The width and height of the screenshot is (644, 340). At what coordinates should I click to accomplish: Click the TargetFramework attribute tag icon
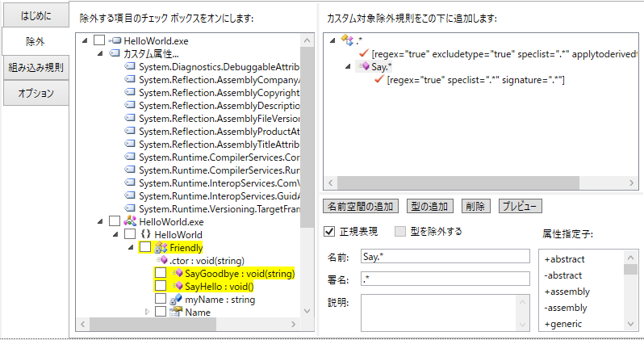[x=130, y=208]
